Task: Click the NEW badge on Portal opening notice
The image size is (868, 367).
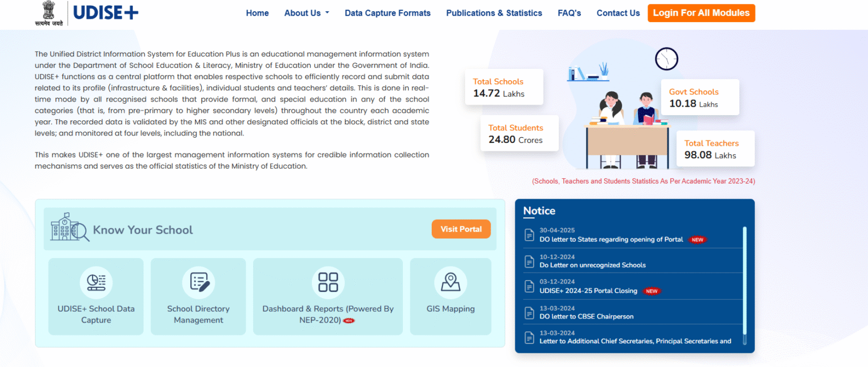Action: (x=697, y=239)
